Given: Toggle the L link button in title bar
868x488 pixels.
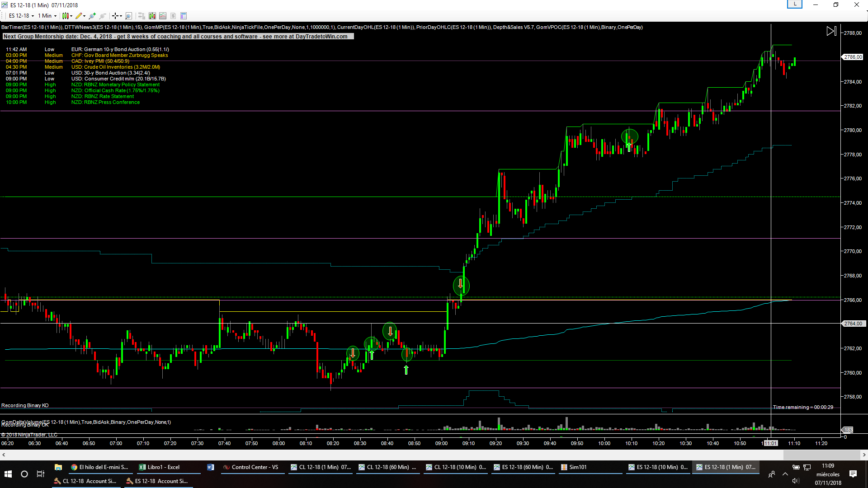Looking at the screenshot, I should click(x=795, y=5).
